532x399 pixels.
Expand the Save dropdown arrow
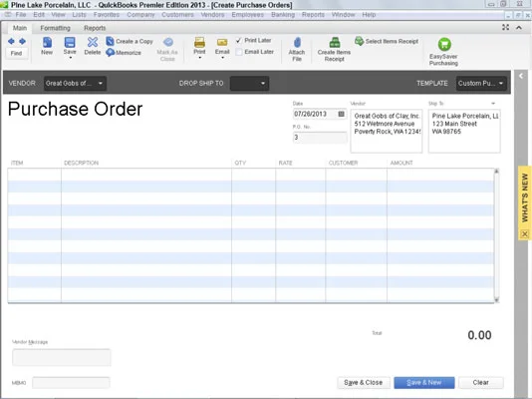(70, 58)
